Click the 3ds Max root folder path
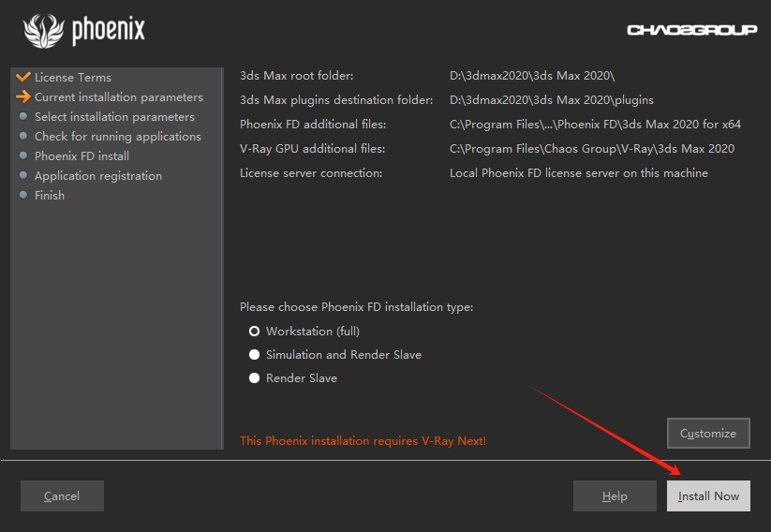 [532, 76]
